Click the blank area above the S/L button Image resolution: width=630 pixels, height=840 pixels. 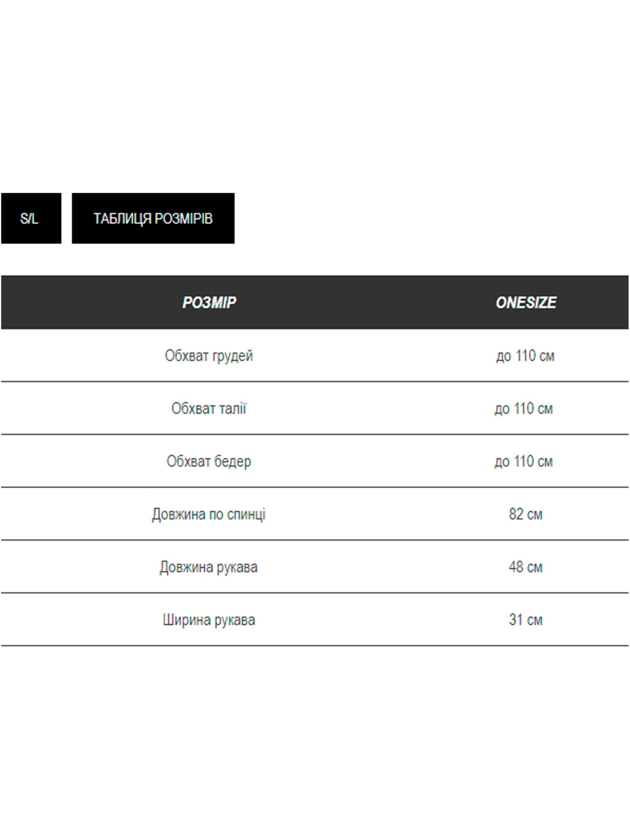tap(31, 114)
